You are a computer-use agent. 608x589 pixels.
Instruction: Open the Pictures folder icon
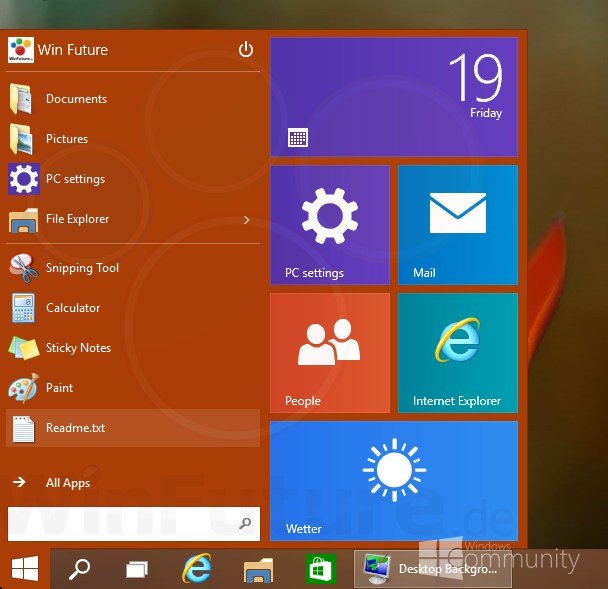(21, 139)
